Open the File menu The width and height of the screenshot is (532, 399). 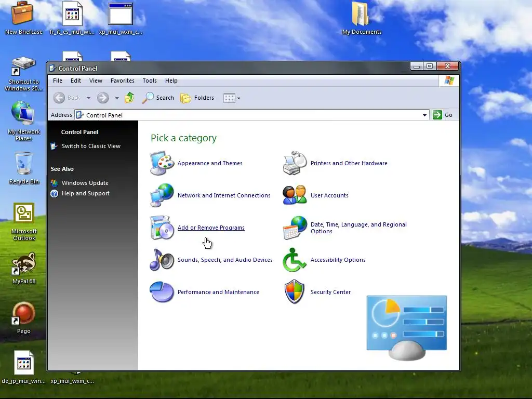click(x=58, y=81)
